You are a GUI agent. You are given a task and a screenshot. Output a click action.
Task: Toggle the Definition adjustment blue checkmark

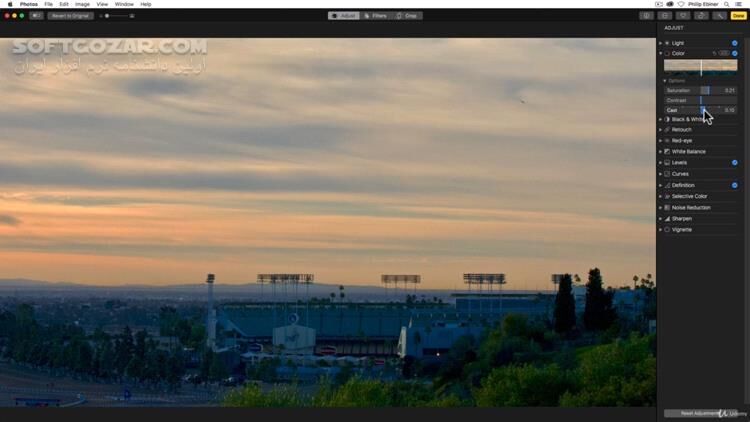(x=734, y=185)
